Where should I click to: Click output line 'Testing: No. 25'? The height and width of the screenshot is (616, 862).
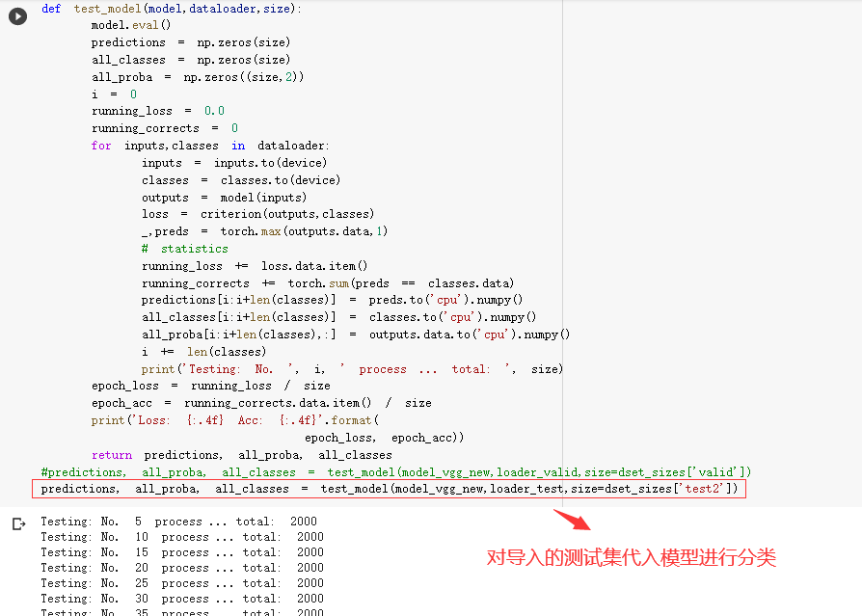[x=182, y=583]
